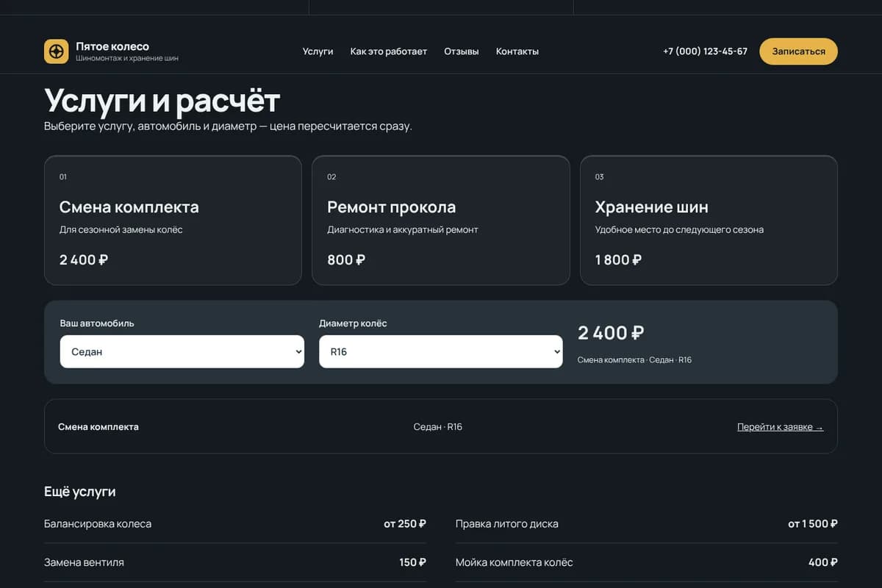Screen dimensions: 882x588
Task: Select the Ремонт прокола service card
Action: pos(441,220)
